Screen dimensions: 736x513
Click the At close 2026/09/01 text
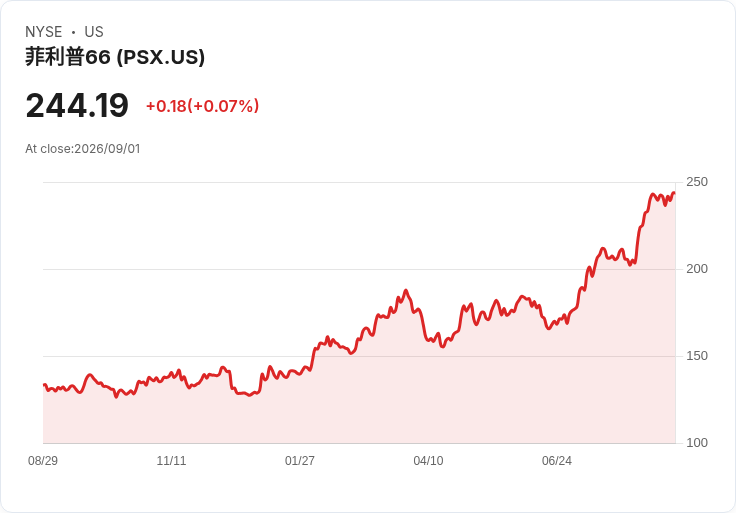click(x=83, y=149)
